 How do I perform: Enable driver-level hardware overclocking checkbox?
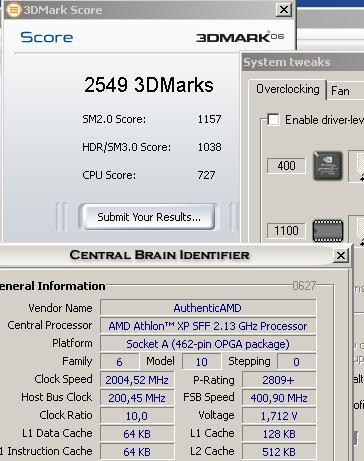pyautogui.click(x=273, y=119)
